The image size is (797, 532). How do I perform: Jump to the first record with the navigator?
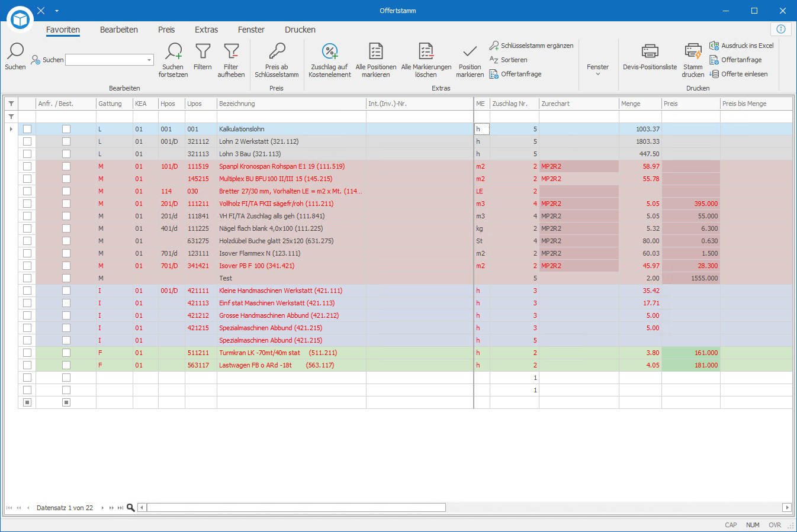click(9, 508)
